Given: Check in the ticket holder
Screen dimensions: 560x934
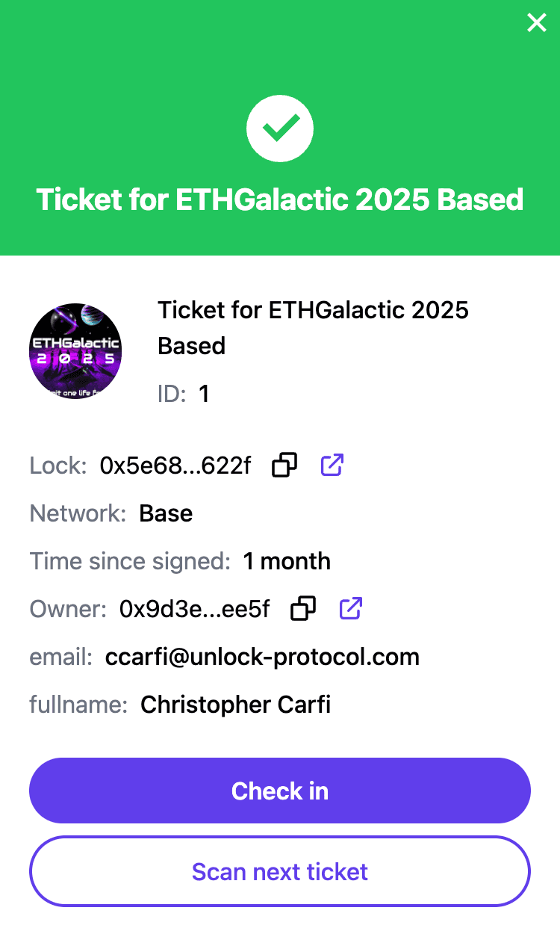Looking at the screenshot, I should pos(280,791).
